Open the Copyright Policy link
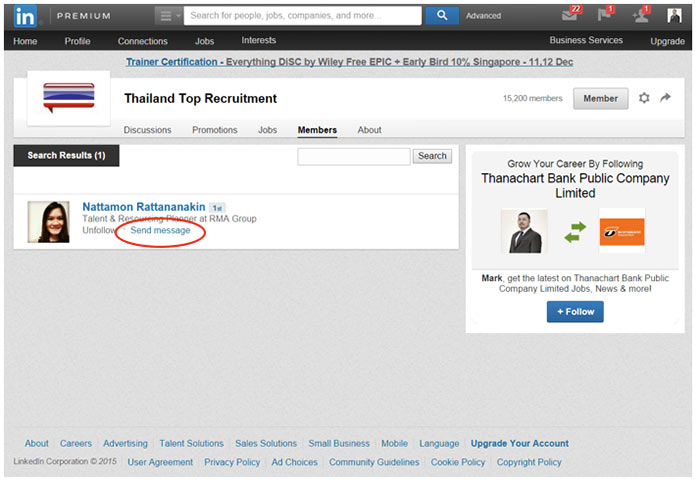Viewport: 700px width, 480px height. tap(529, 462)
